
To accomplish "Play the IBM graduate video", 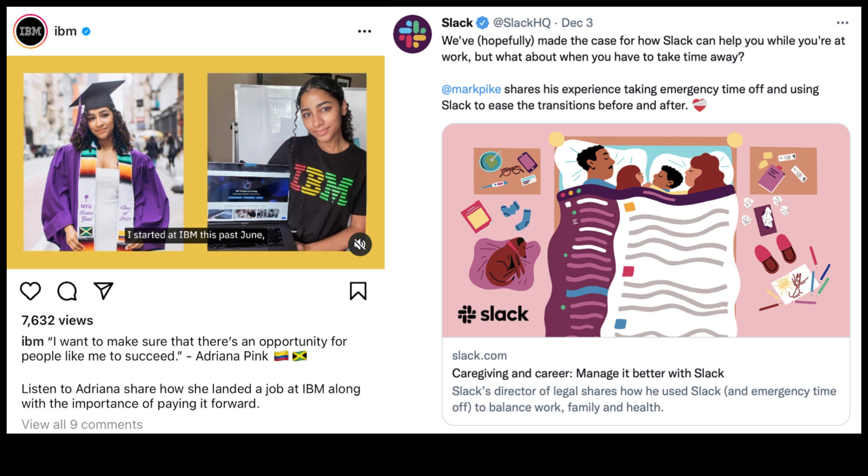I will [x=195, y=162].
